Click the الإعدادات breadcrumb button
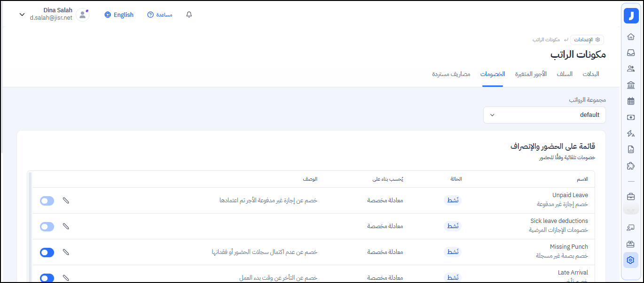644x283 pixels. (587, 40)
